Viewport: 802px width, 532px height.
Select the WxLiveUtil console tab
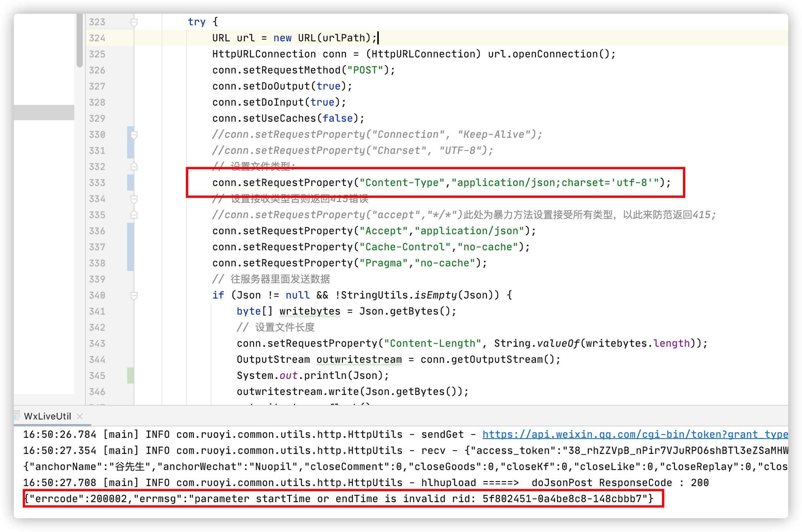point(47,416)
